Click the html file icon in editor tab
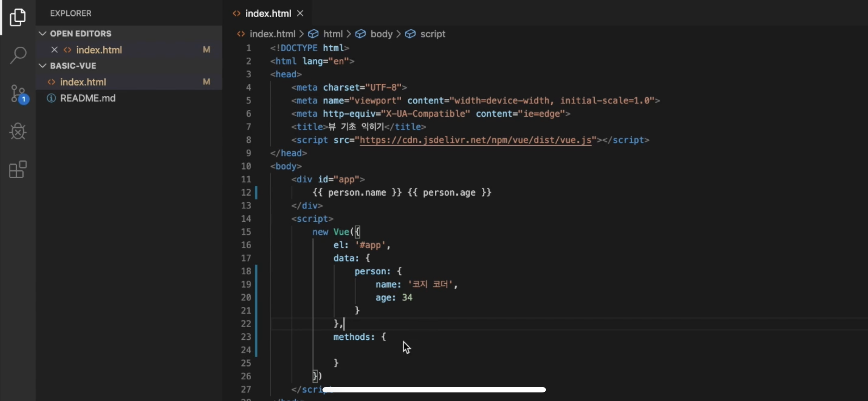 point(237,14)
